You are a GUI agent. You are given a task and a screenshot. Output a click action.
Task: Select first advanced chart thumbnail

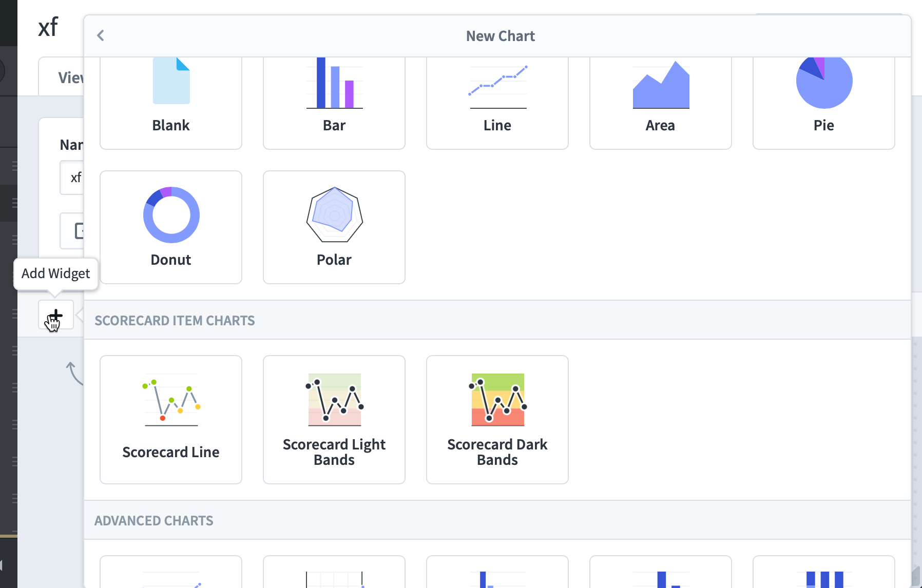(x=171, y=572)
